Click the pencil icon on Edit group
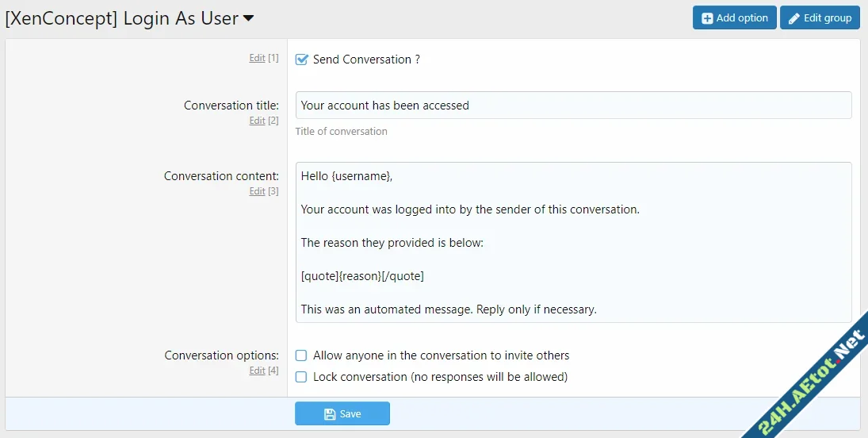 coord(794,18)
